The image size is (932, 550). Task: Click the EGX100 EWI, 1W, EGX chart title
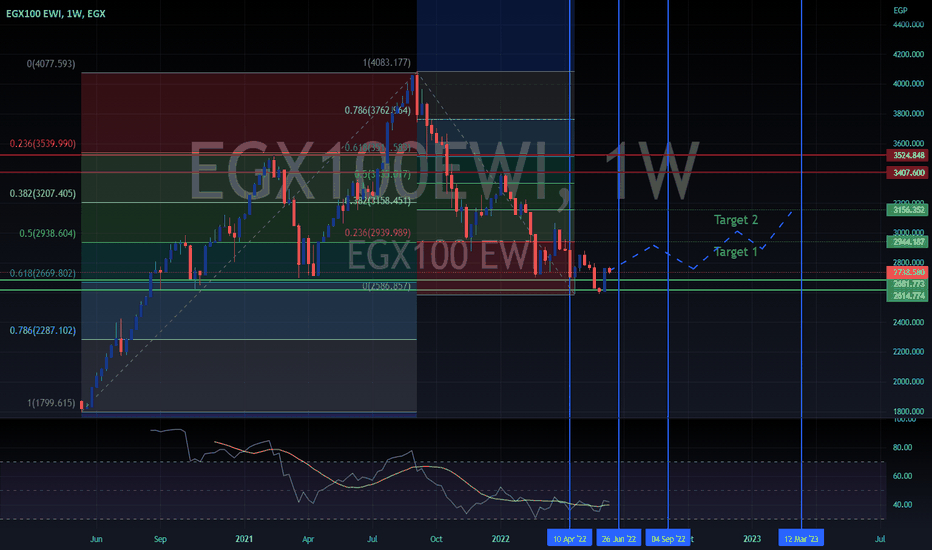[x=56, y=14]
